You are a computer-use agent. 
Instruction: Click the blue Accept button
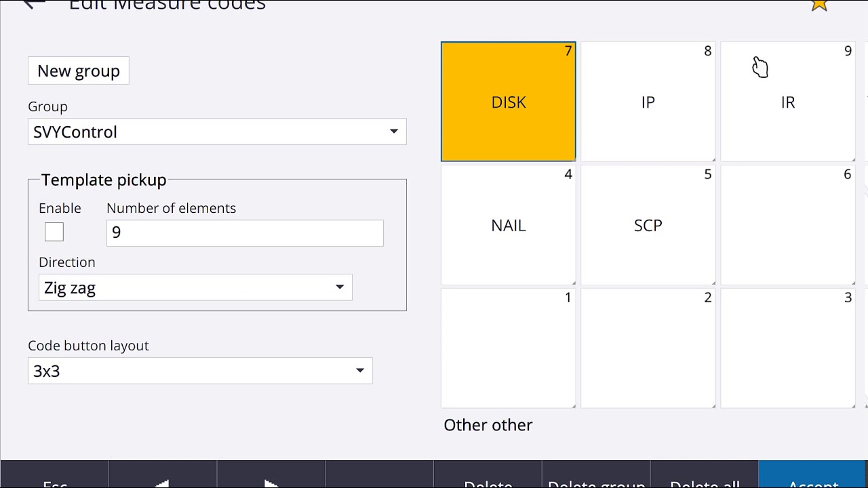pyautogui.click(x=813, y=474)
